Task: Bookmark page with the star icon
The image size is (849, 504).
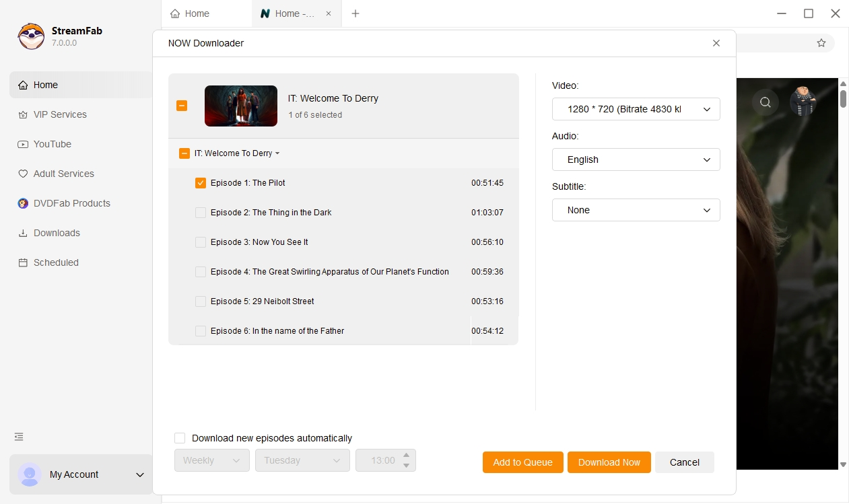Action: point(821,43)
